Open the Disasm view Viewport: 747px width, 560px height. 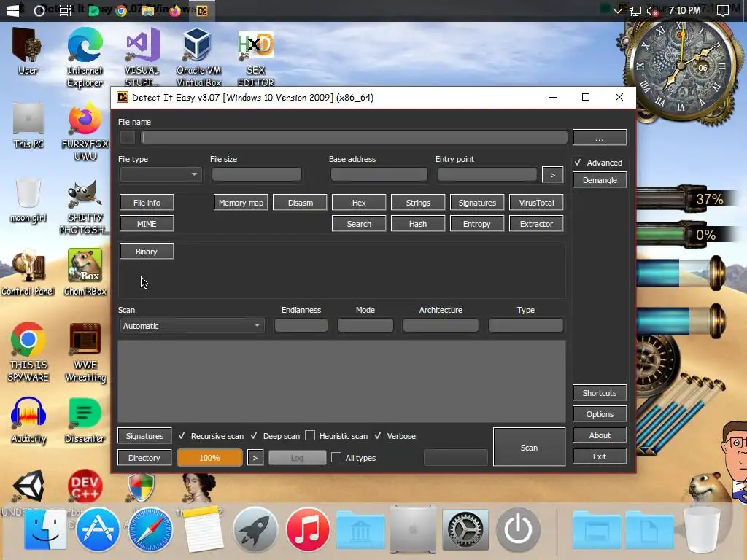click(x=300, y=203)
